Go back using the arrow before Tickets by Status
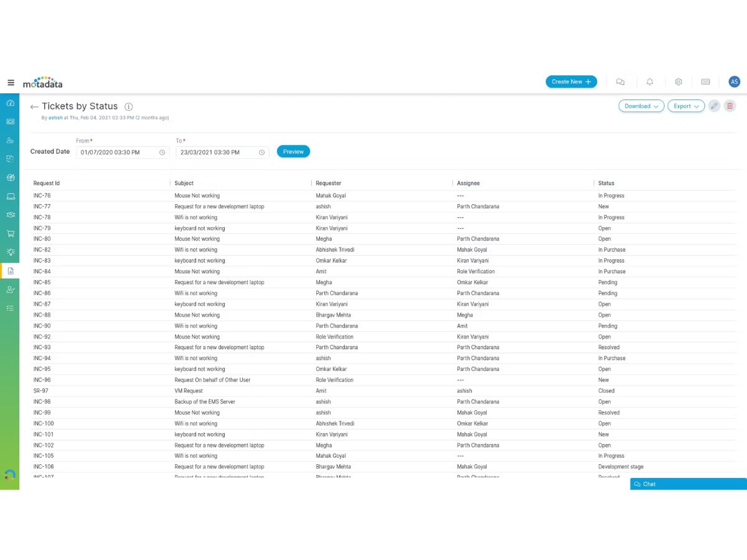Viewport: 747px width, 560px height. click(34, 107)
